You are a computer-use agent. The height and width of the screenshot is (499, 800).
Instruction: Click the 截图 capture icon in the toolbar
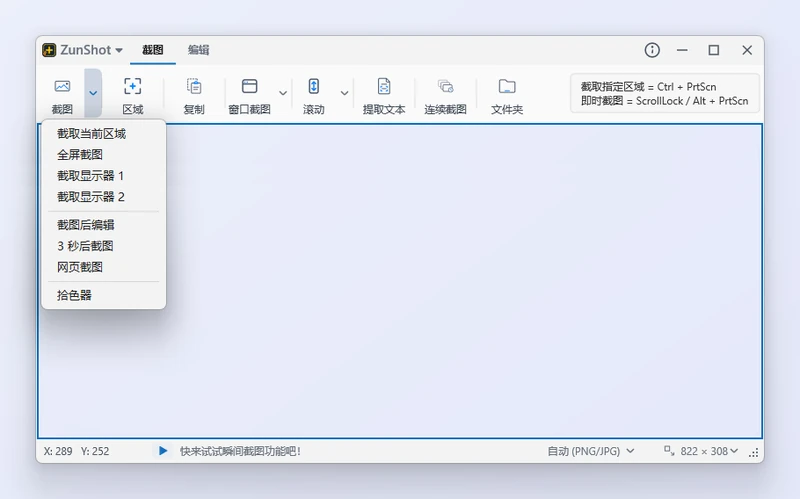point(62,86)
